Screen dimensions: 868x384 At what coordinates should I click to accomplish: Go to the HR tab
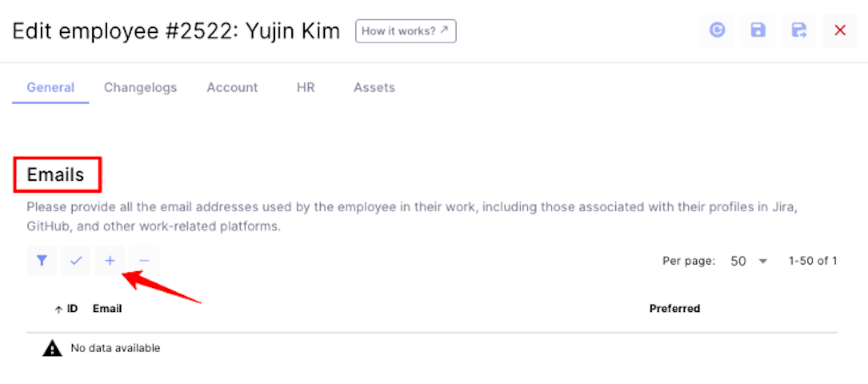306,87
